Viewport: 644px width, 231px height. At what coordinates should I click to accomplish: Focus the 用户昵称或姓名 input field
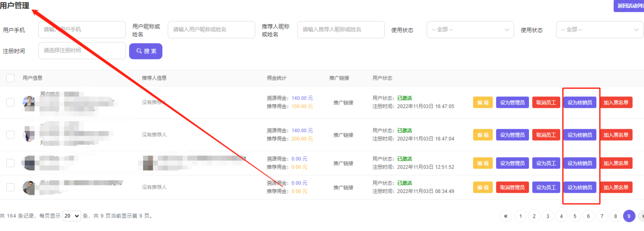211,30
